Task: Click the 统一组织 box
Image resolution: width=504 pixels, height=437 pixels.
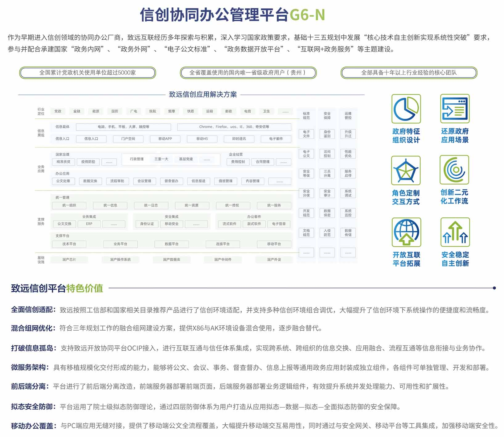Action: coord(69,205)
